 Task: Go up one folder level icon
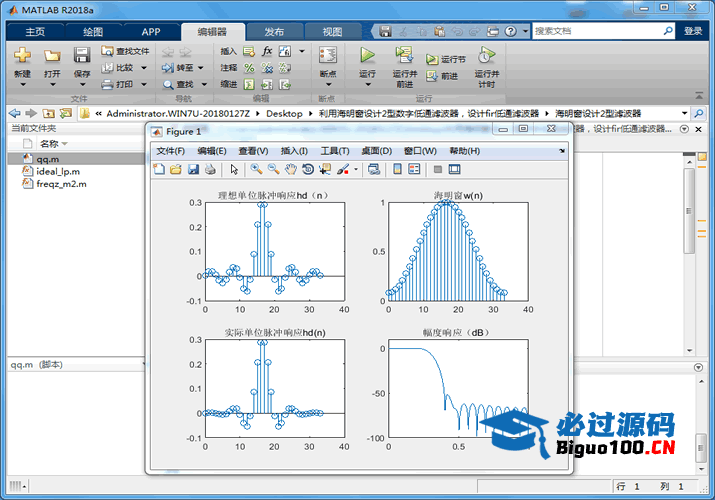[48, 113]
